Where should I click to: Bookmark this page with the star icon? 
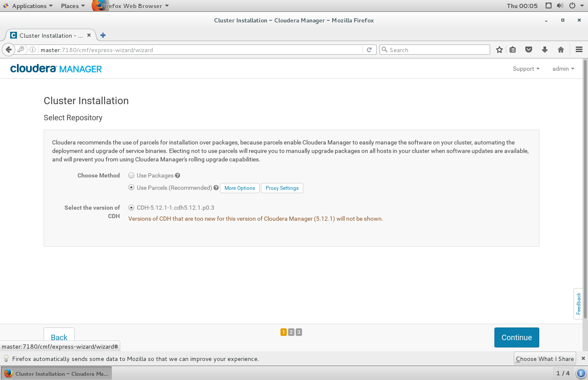[x=499, y=50]
